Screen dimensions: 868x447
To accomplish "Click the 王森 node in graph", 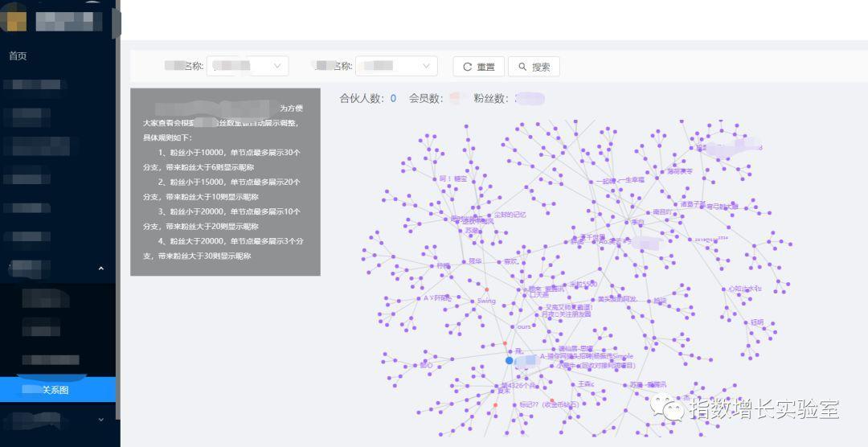I will click(x=586, y=384).
